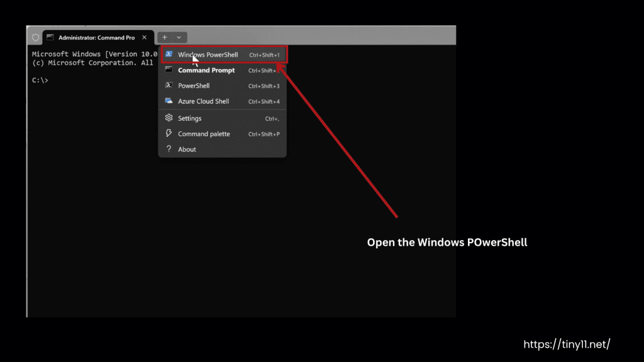Visit the tiny11.net link
This screenshot has height=362, width=644.
coord(567,344)
